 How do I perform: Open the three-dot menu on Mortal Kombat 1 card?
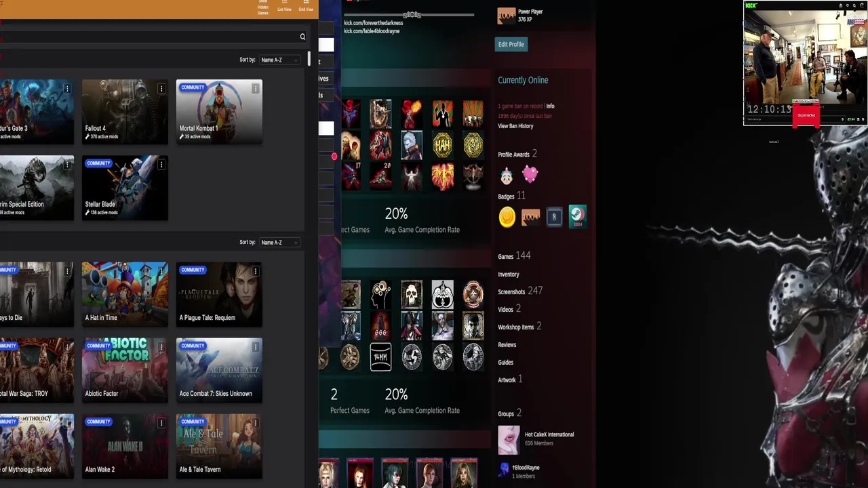pos(255,89)
